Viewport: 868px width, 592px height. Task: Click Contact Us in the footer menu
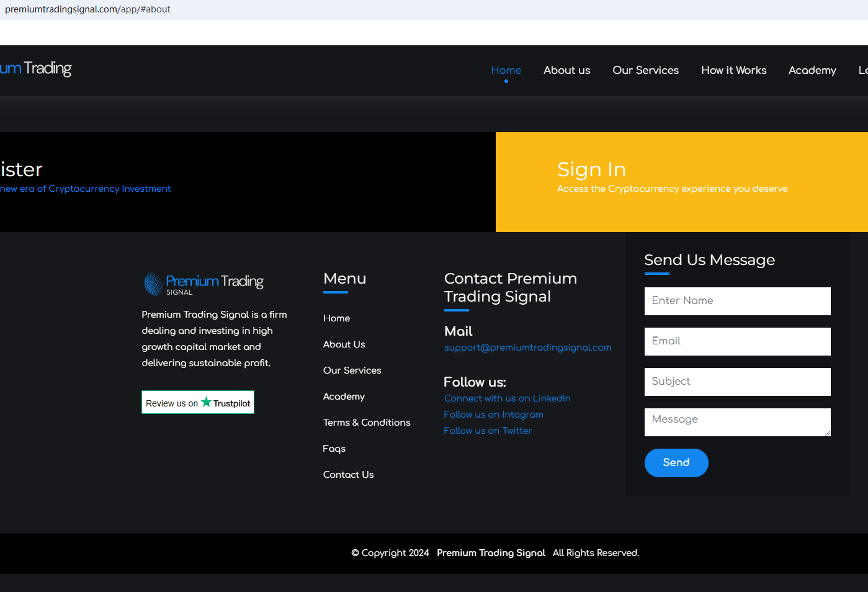coord(348,475)
